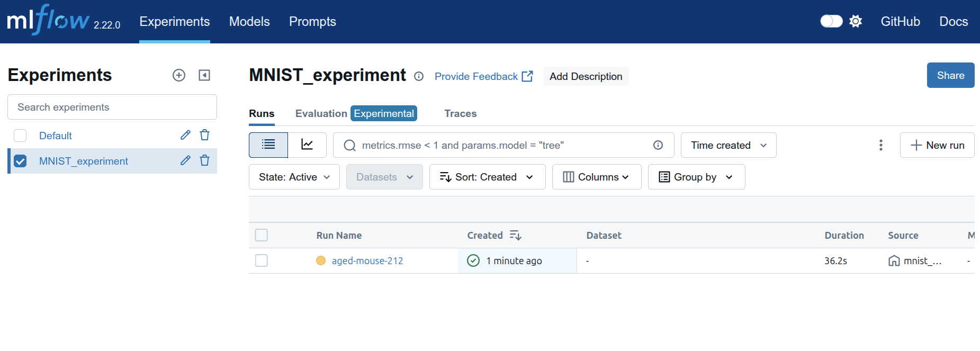This screenshot has height=351, width=980.
Task: Open the Columns selector dropdown
Action: (x=597, y=177)
